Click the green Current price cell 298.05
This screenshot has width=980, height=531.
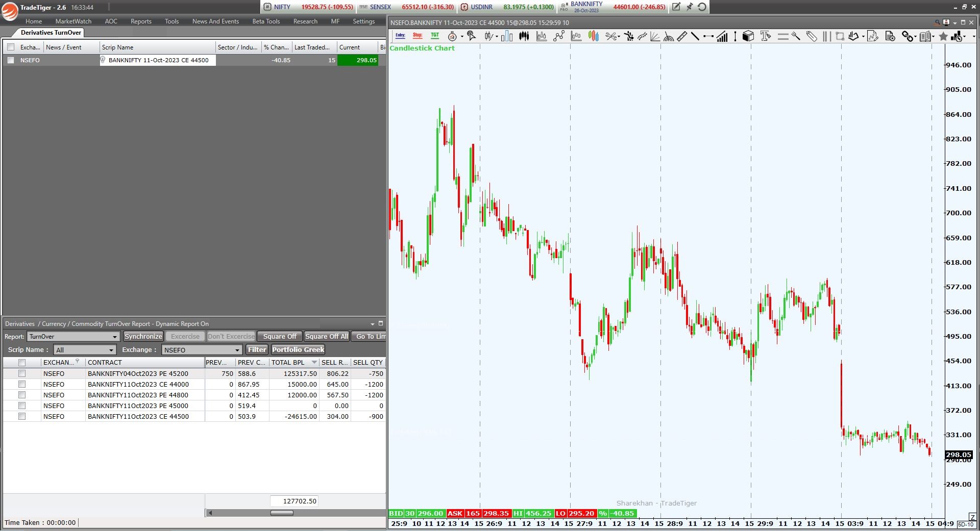pyautogui.click(x=358, y=60)
